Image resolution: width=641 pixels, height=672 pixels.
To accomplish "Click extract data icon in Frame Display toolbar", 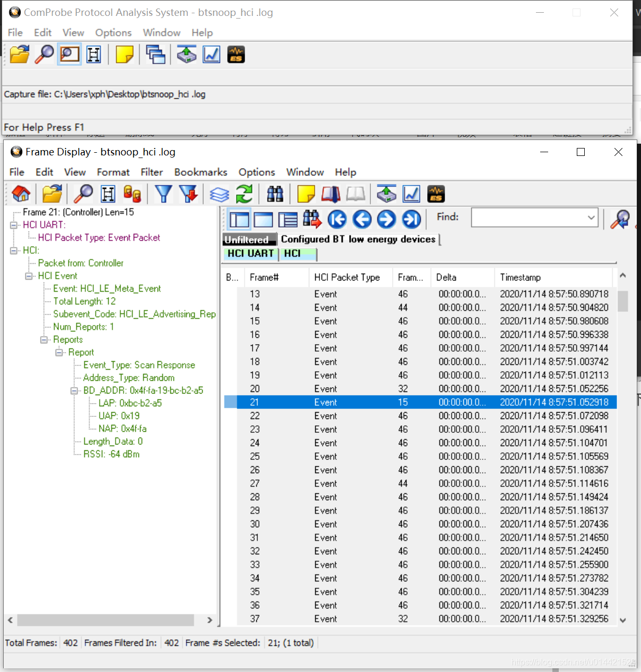I will pos(387,194).
